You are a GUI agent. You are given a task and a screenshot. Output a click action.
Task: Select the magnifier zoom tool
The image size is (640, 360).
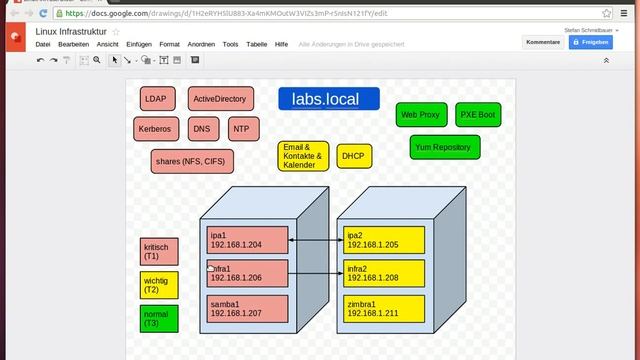click(x=97, y=60)
